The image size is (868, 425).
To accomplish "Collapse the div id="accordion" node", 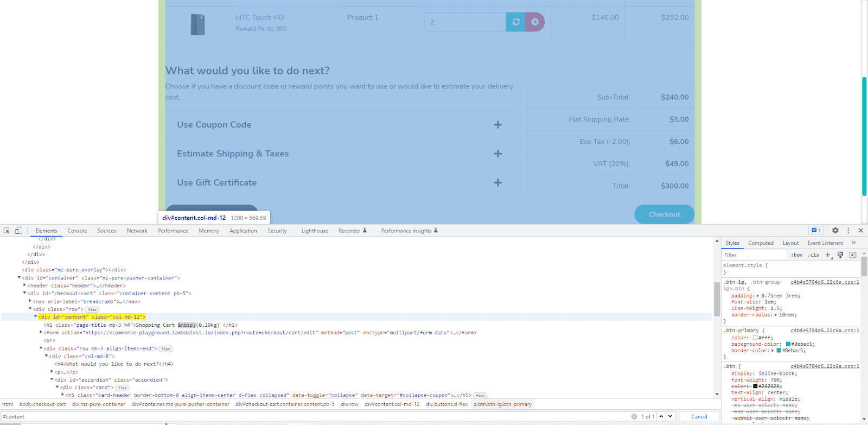I will [x=52, y=379].
